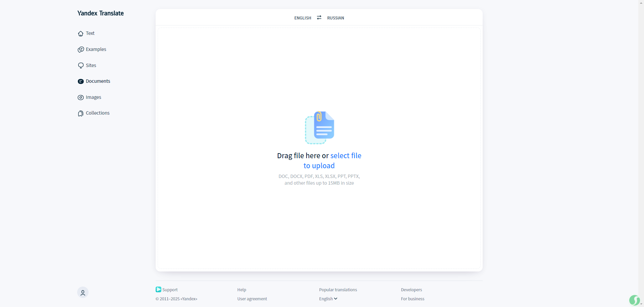
Task: Open the RUSSIAN target language selector
Action: pyautogui.click(x=335, y=18)
